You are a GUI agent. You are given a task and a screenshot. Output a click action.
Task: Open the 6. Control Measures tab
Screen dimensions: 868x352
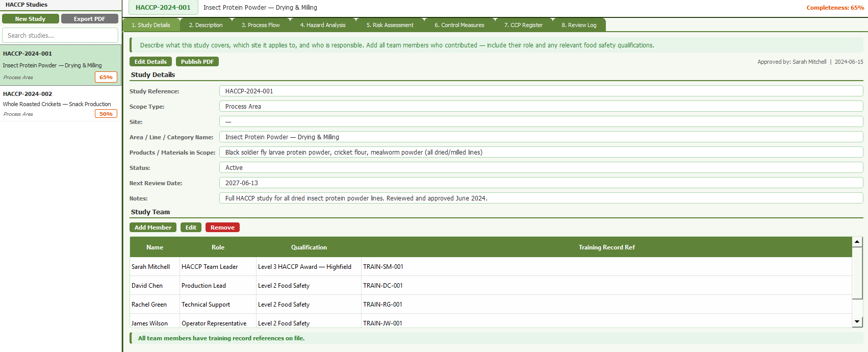tap(459, 25)
